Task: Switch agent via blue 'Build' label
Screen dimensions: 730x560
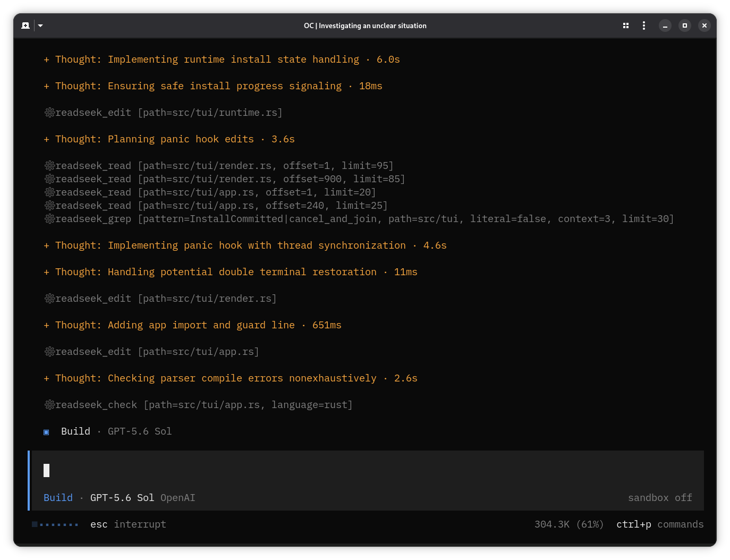Action: coord(58,498)
